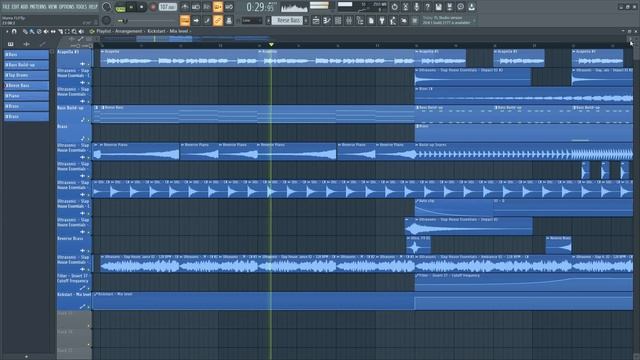This screenshot has width=640, height=360.
Task: Toggle the metronome icon
Action: (185, 7)
